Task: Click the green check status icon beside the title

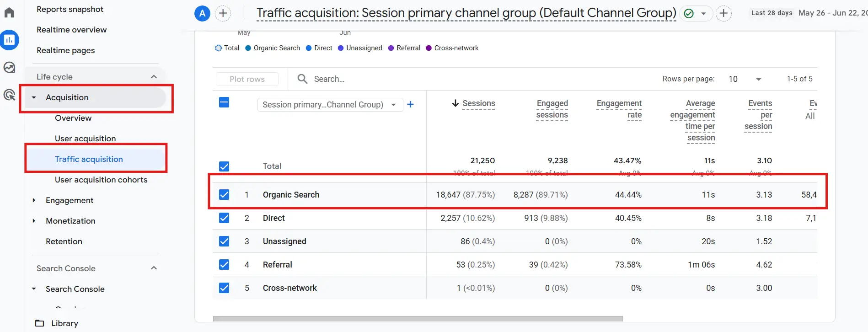Action: 689,13
